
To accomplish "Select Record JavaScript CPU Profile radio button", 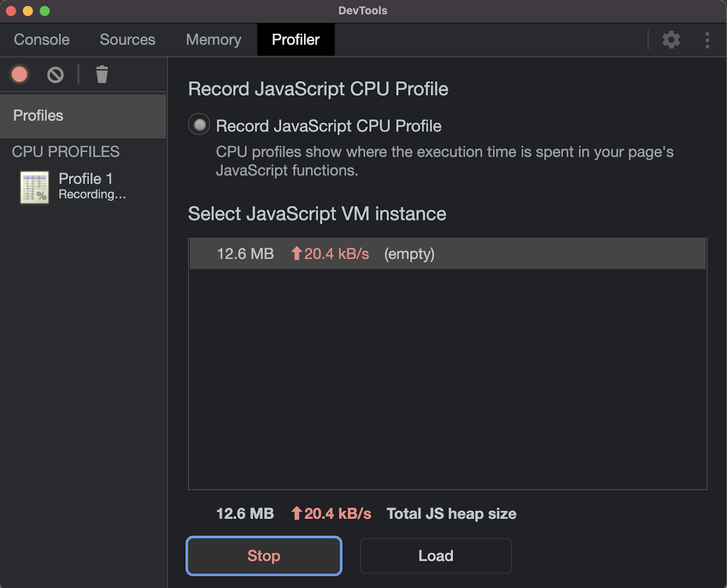I will (x=199, y=125).
